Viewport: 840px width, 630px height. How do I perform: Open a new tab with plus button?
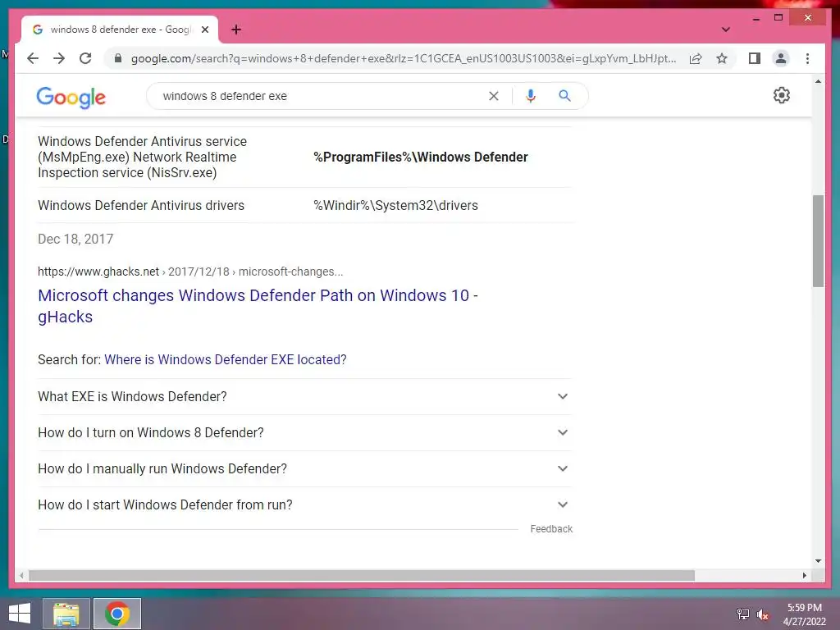pyautogui.click(x=236, y=30)
